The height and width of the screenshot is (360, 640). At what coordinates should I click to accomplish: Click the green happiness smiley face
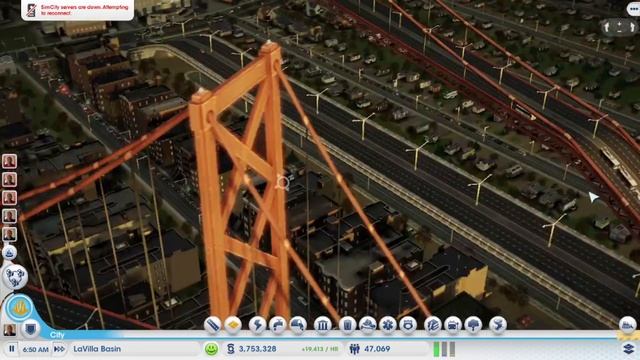pos(211,349)
